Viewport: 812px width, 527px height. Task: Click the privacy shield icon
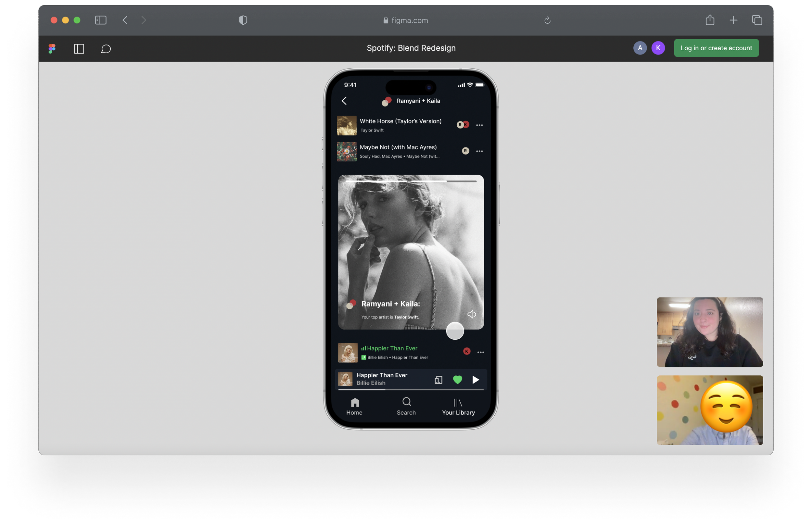[243, 20]
